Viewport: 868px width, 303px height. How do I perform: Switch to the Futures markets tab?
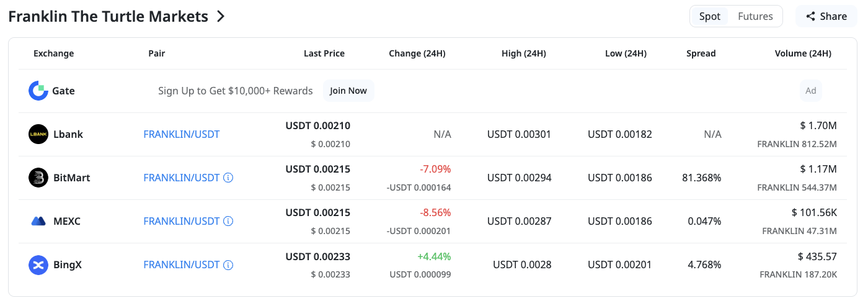pyautogui.click(x=755, y=16)
